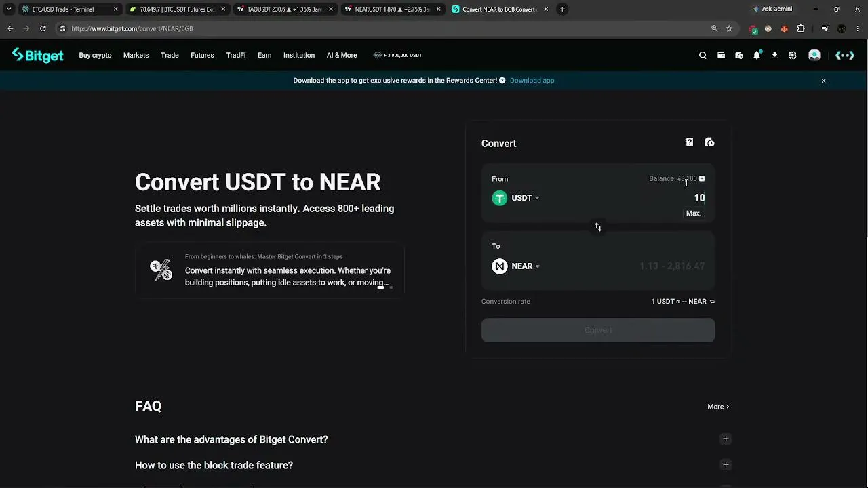Click the teal brackets icon in header
The width and height of the screenshot is (868, 488).
[845, 56]
